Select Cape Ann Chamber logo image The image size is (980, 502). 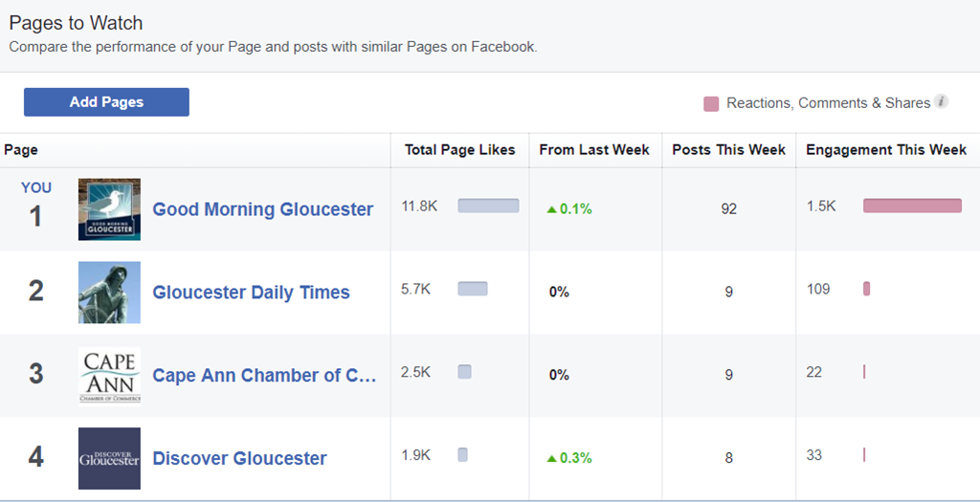point(109,375)
